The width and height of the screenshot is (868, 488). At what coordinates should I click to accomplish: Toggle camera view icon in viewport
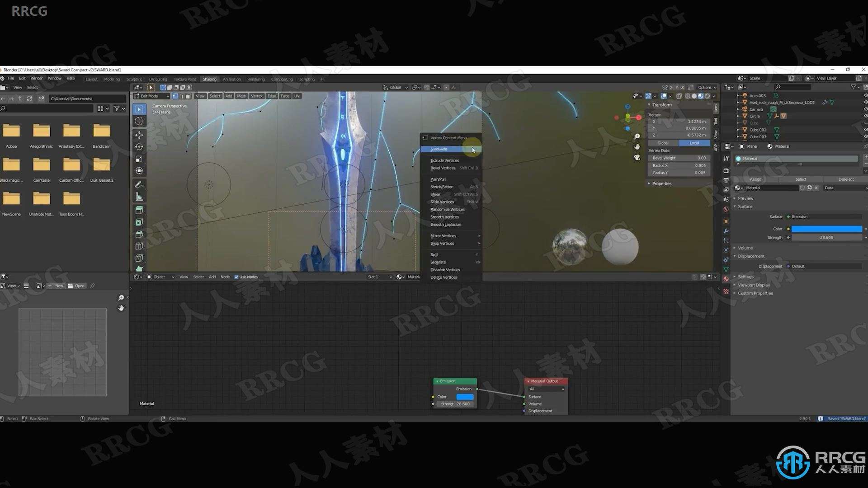[x=637, y=157]
